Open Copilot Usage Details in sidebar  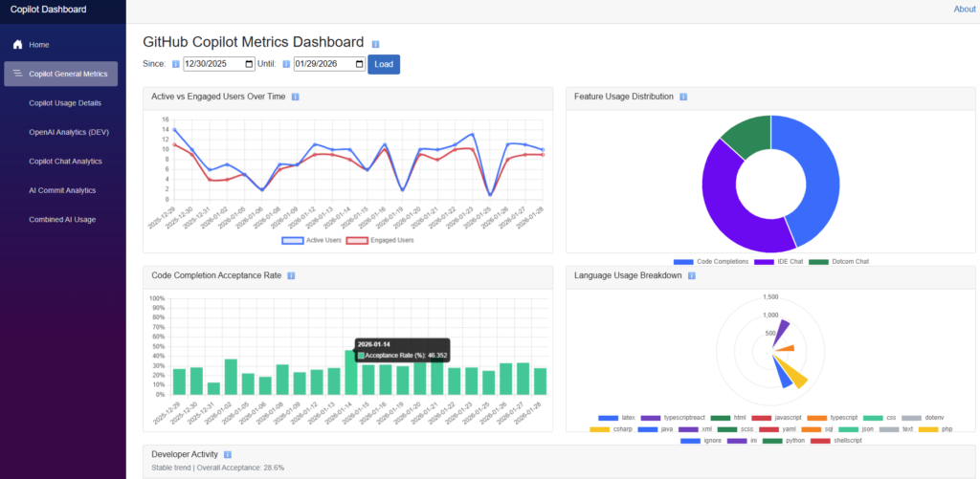[65, 102]
